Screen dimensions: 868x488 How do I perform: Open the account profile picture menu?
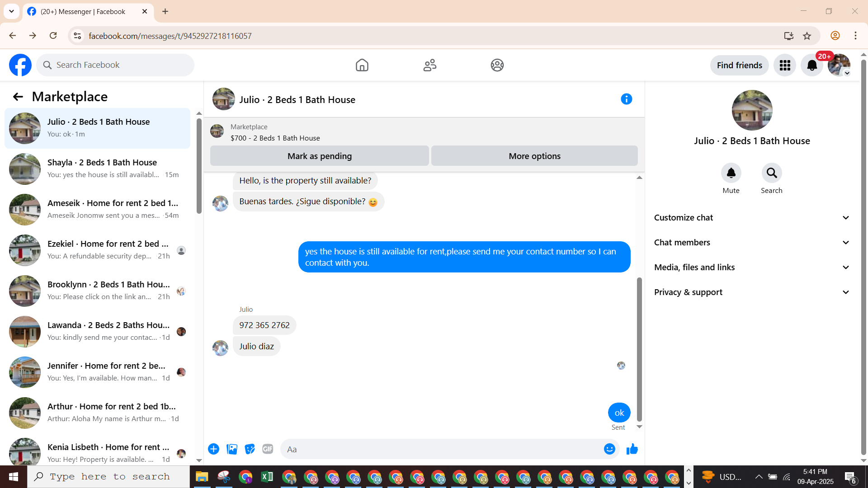[x=839, y=65]
